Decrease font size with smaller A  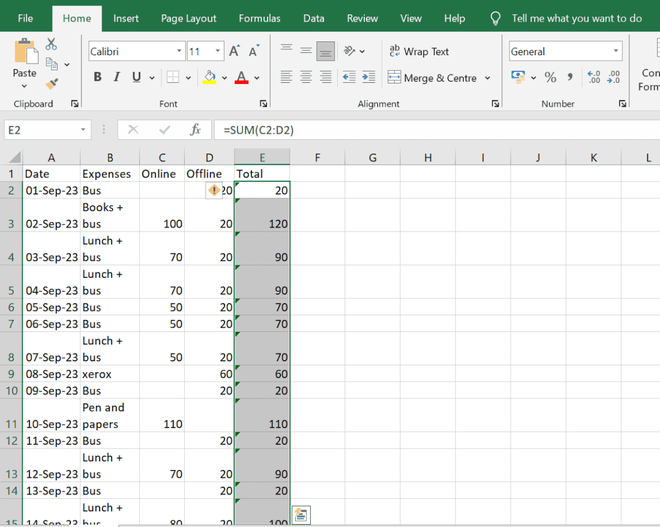tap(254, 51)
